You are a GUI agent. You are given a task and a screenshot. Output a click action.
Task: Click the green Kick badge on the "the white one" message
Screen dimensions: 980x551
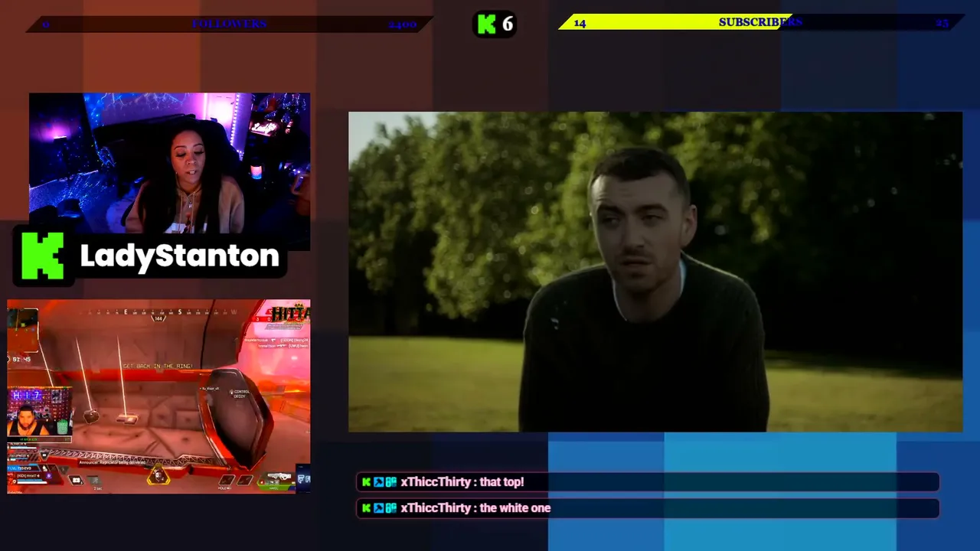pos(366,508)
